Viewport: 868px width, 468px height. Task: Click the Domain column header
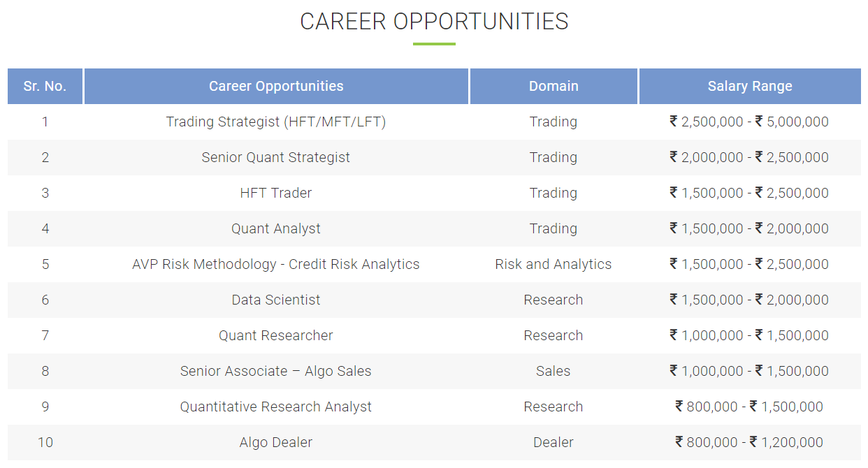(554, 87)
